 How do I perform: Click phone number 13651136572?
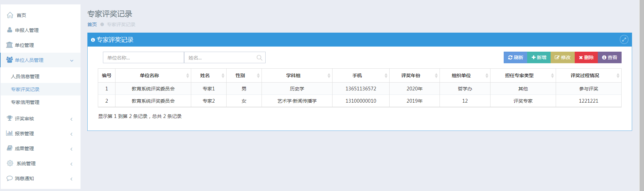click(x=361, y=89)
